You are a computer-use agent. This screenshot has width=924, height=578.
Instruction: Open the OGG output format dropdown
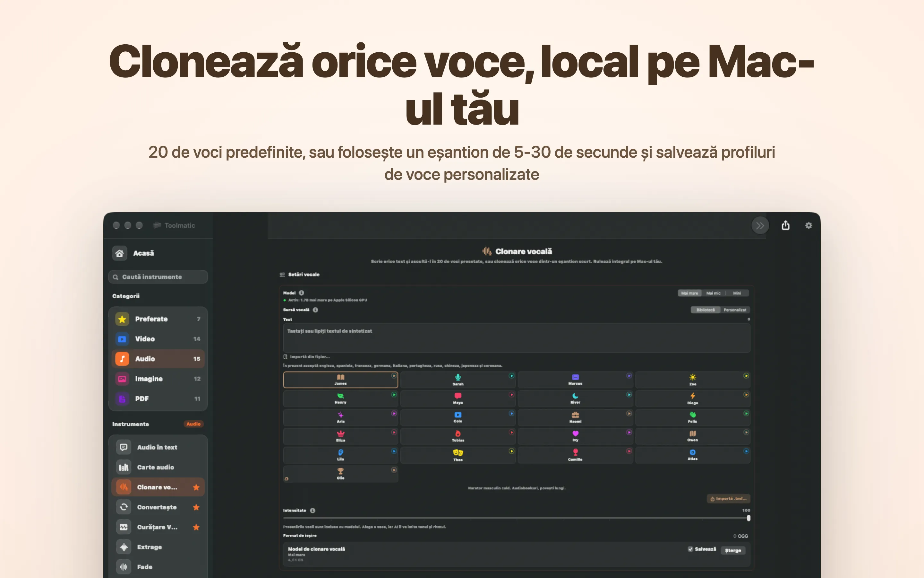740,536
